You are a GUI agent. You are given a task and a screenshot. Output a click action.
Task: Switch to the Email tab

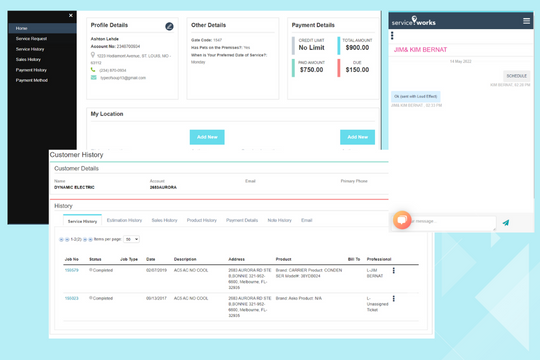pos(307,220)
